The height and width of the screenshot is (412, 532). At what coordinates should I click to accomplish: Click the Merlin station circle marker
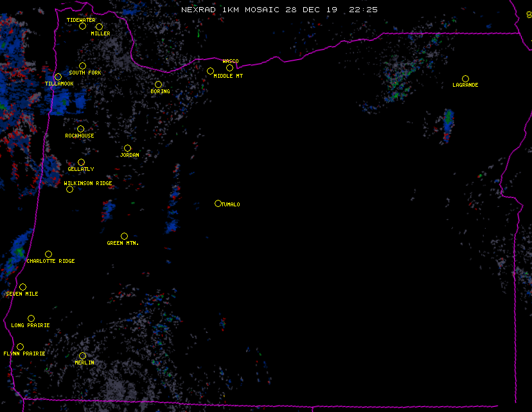(82, 356)
